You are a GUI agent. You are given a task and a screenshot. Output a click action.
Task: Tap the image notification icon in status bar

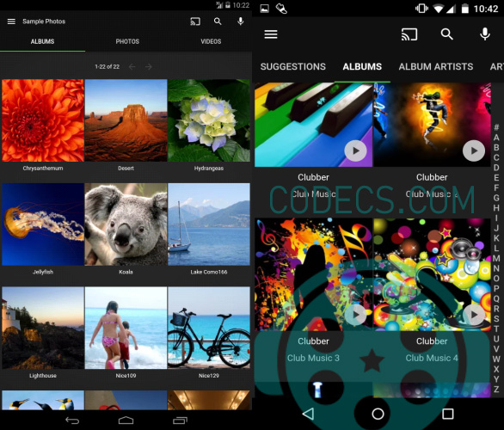click(265, 9)
